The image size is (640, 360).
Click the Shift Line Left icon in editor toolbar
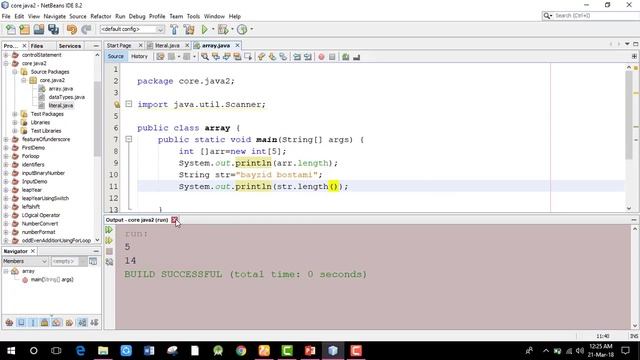tap(297, 57)
